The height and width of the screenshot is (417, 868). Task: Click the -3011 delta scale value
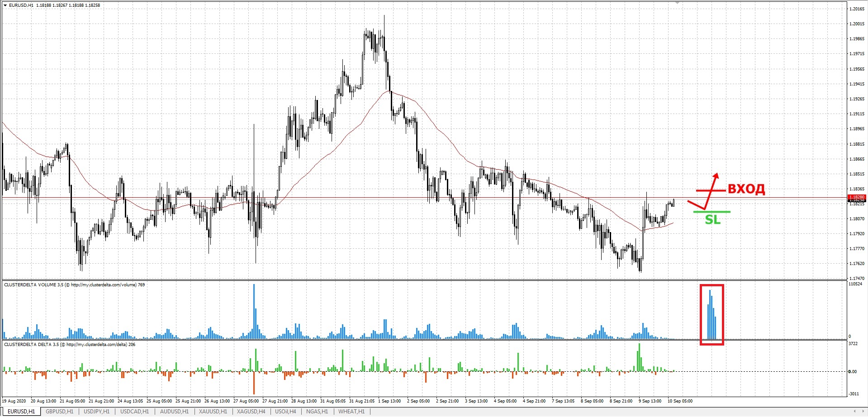point(854,394)
